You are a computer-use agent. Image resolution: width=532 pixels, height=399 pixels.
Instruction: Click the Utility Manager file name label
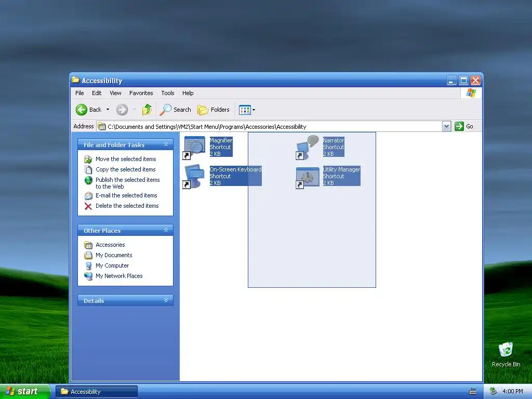(341, 169)
